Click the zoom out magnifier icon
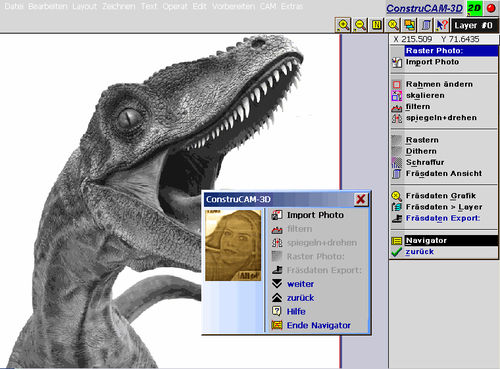Image resolution: width=500 pixels, height=369 pixels. (x=360, y=25)
